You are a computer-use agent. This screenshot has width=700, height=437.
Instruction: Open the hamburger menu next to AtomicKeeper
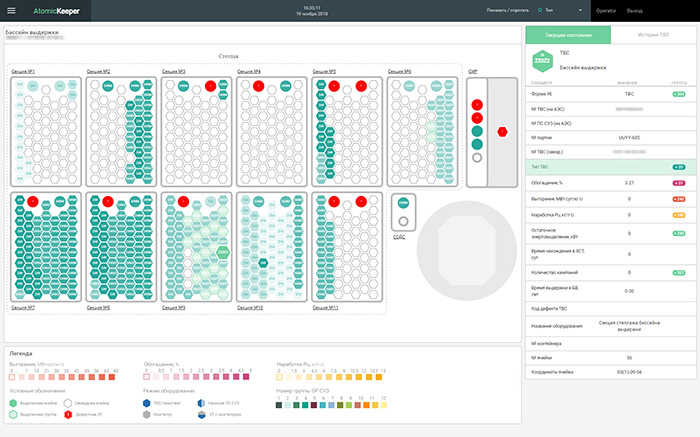pyautogui.click(x=11, y=11)
